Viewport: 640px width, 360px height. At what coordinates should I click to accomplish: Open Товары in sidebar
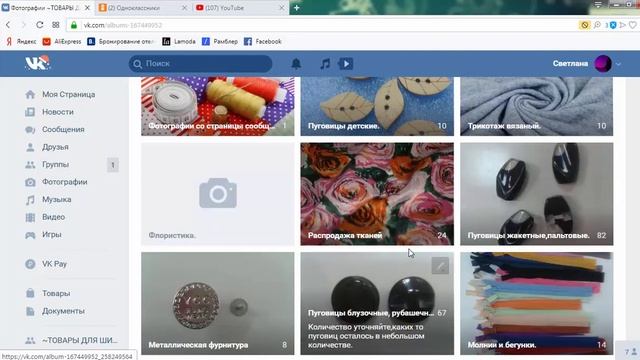pyautogui.click(x=56, y=293)
